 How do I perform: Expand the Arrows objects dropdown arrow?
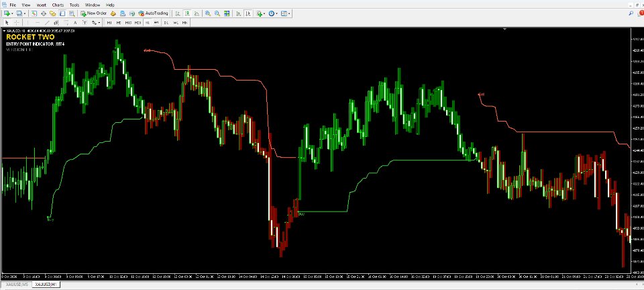99,23
